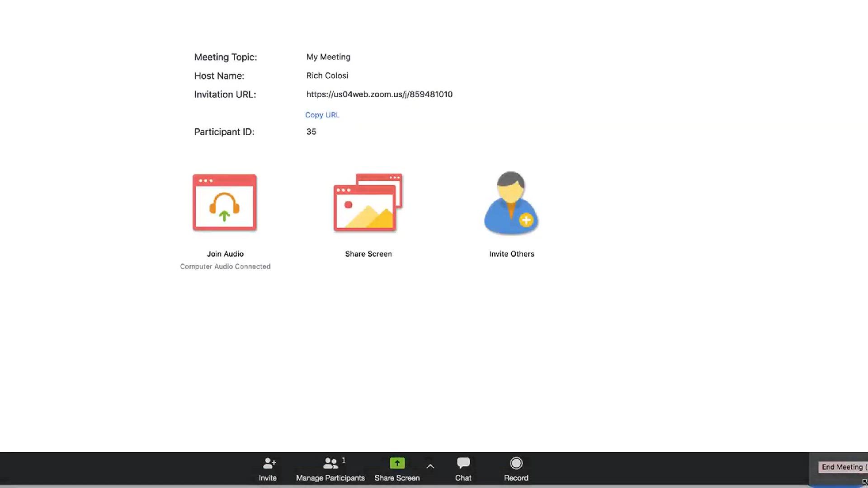Start sharing with the green Share Screen button

(397, 469)
